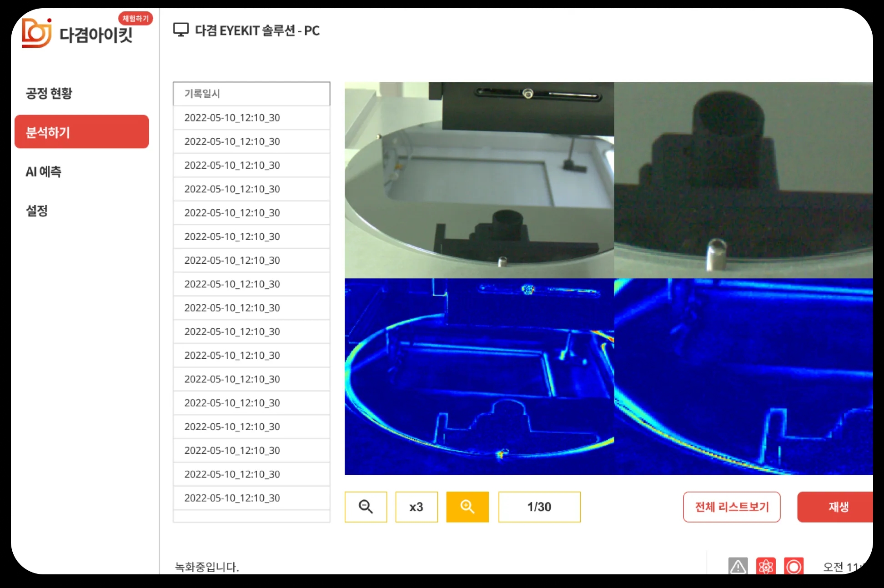The image size is (884, 588).
Task: Select the first 2022-05-10_12:10_30 record row
Action: [251, 118]
